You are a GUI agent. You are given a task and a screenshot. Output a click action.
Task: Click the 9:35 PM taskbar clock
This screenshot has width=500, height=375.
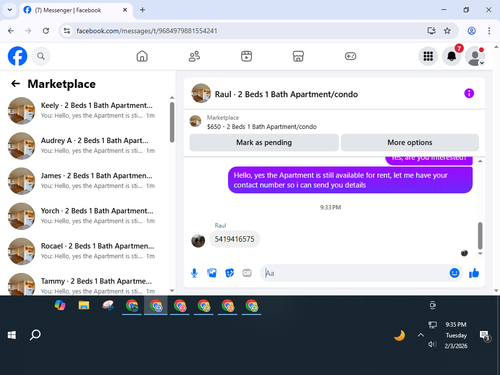coord(456,325)
